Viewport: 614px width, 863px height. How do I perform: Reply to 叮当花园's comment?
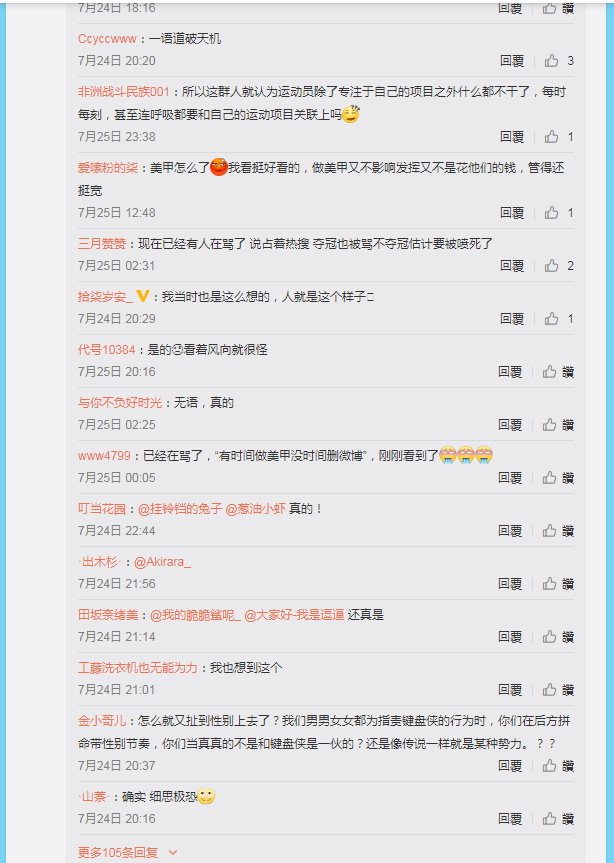point(510,531)
